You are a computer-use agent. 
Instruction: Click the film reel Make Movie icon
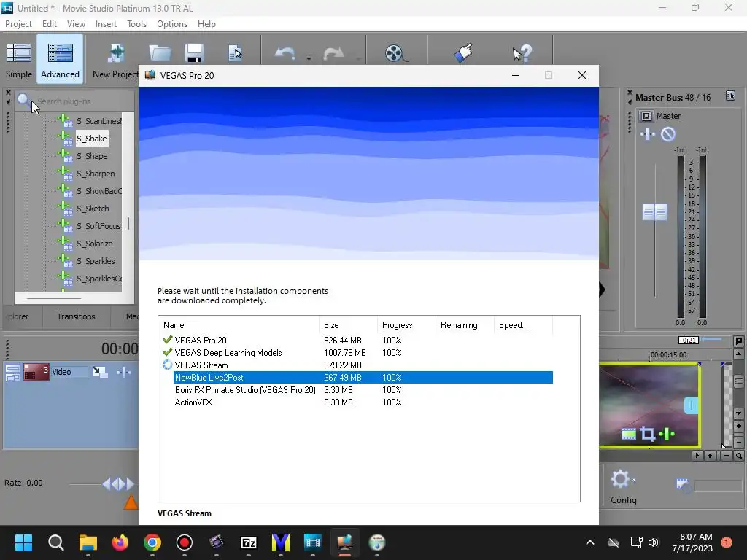[395, 53]
